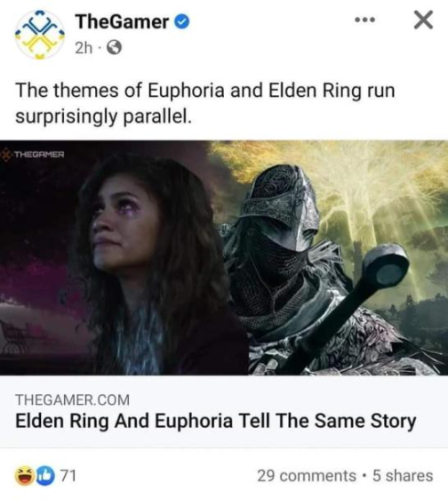Open the 2h post timestamp
Image resolution: width=448 pixels, height=500 pixels.
point(84,48)
